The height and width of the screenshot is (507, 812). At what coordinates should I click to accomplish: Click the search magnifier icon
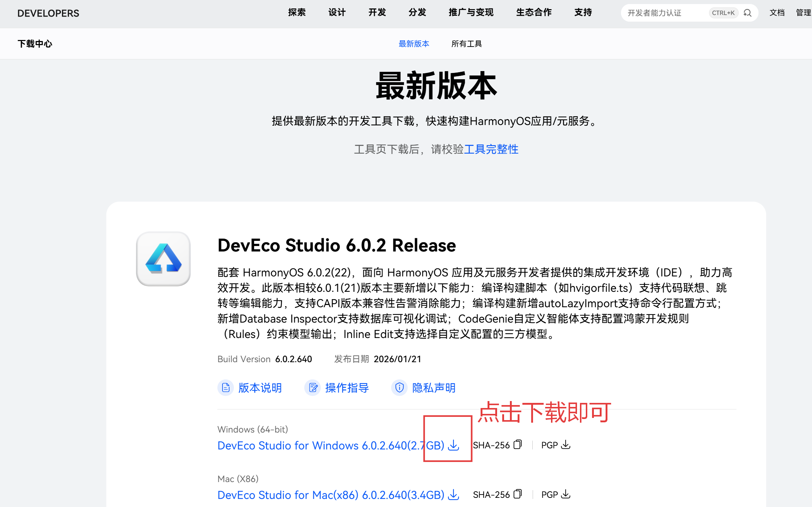click(x=747, y=13)
